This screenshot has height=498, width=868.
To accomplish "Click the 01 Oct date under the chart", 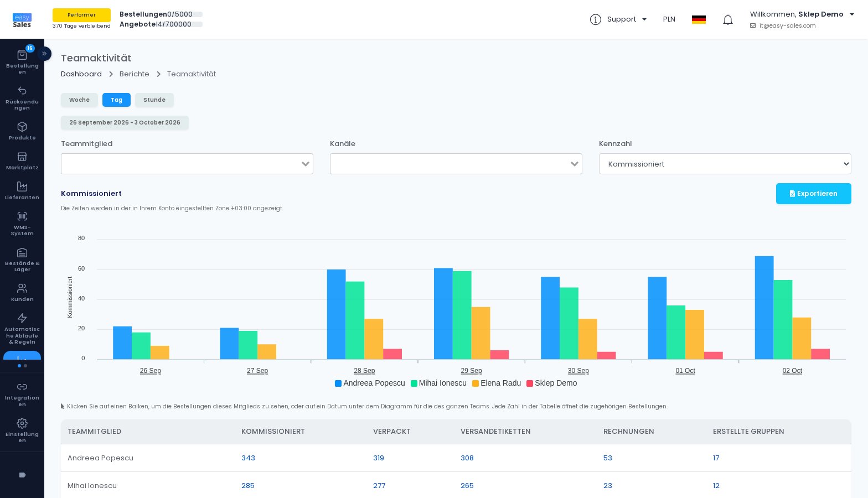I will [685, 371].
